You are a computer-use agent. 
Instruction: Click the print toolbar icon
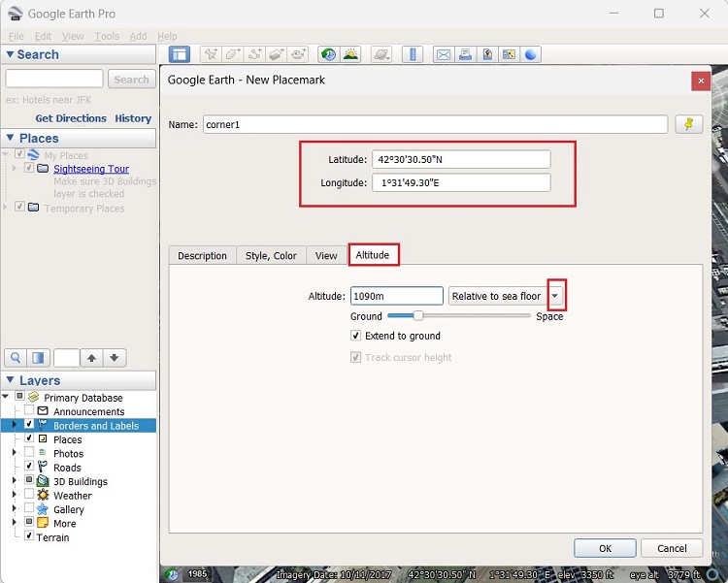tap(465, 55)
